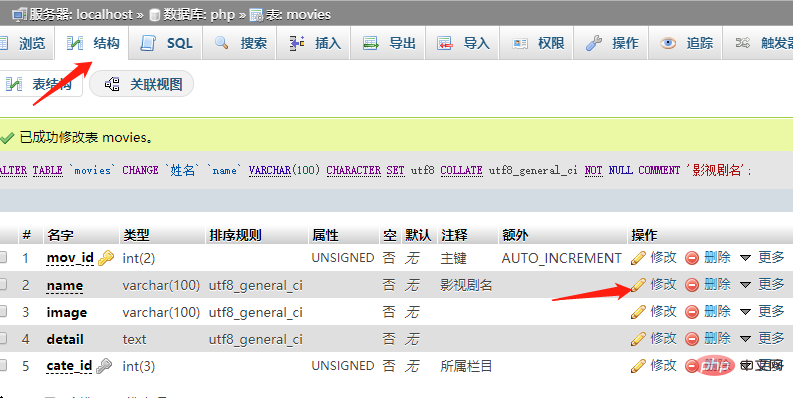Click the VARCHAR keyword link in SQL query
This screenshot has height=398, width=793.
coord(270,170)
